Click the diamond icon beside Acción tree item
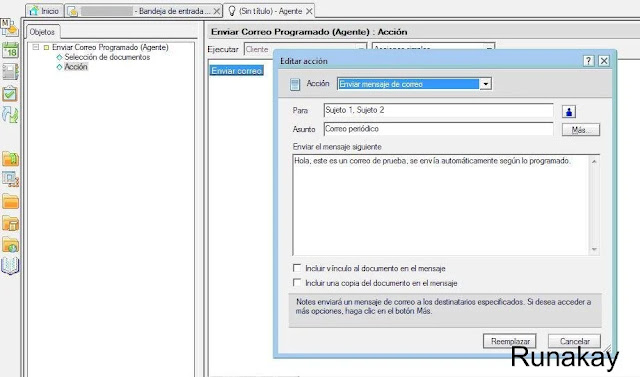 click(59, 67)
